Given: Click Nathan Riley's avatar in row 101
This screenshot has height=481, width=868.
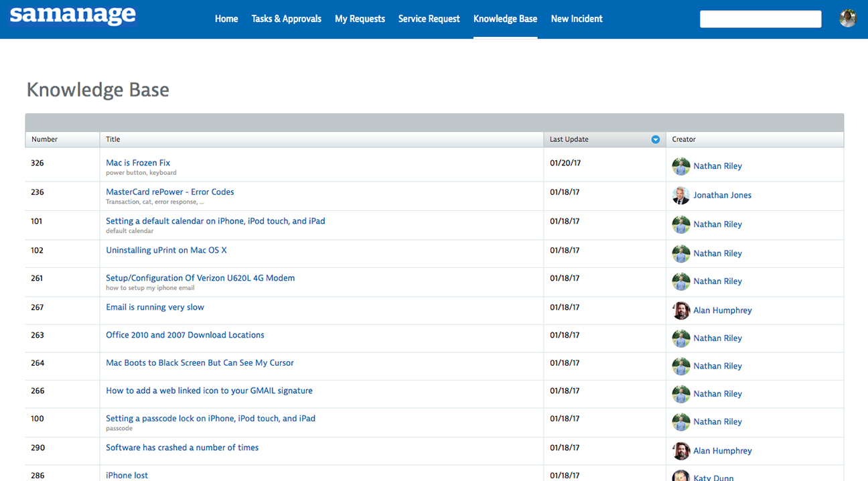Looking at the screenshot, I should pyautogui.click(x=681, y=224).
